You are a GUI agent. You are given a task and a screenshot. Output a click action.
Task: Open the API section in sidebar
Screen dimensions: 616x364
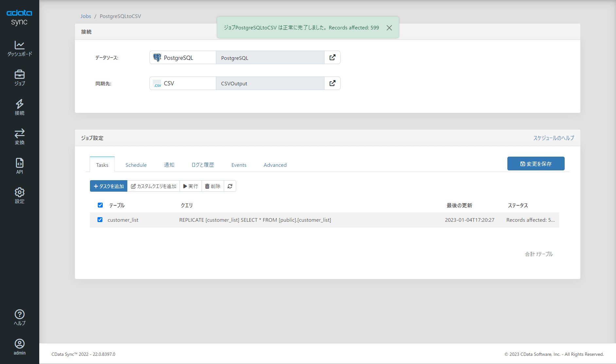(x=20, y=166)
